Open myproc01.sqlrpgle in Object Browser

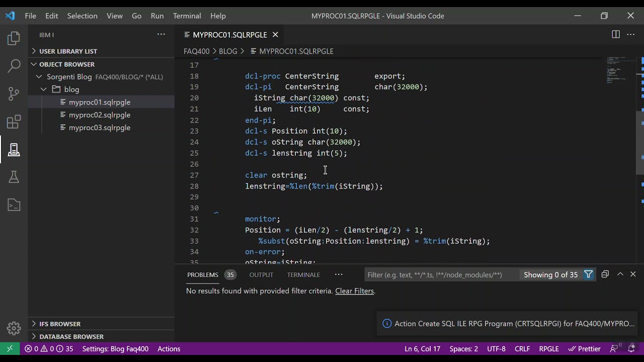[x=100, y=102]
